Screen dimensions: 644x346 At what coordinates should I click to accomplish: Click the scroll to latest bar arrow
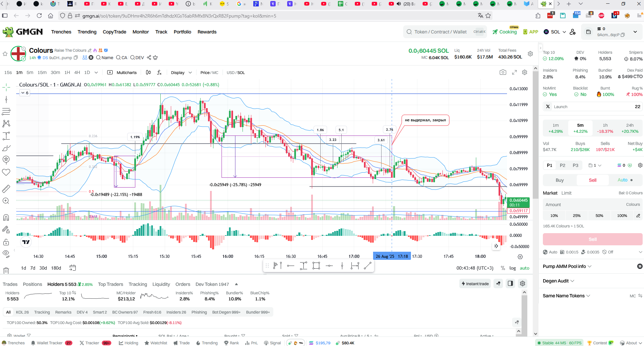[496, 246]
